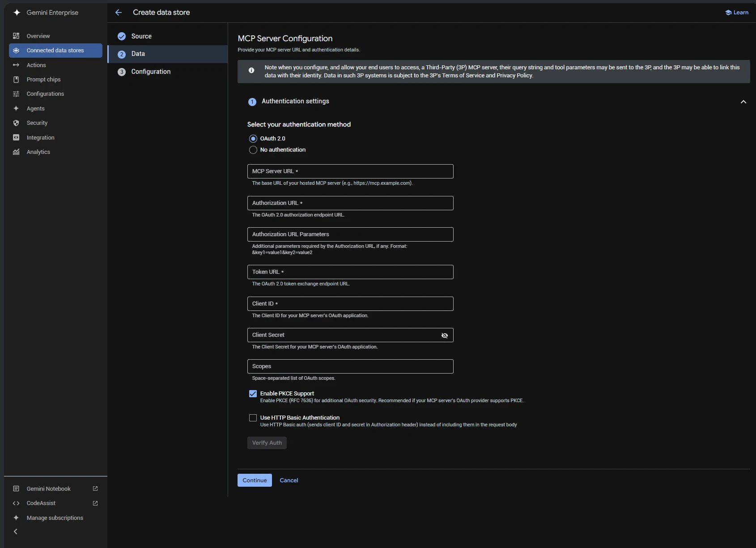Click the Learn graduation cap icon

pos(728,13)
